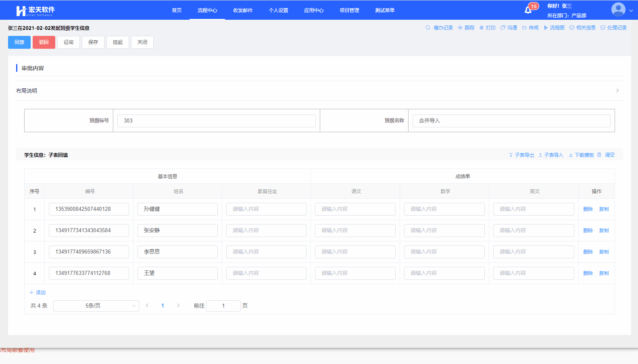Viewport: 638px width, 364px height.
Task: Add a new student row with 添加
Action: pos(38,293)
